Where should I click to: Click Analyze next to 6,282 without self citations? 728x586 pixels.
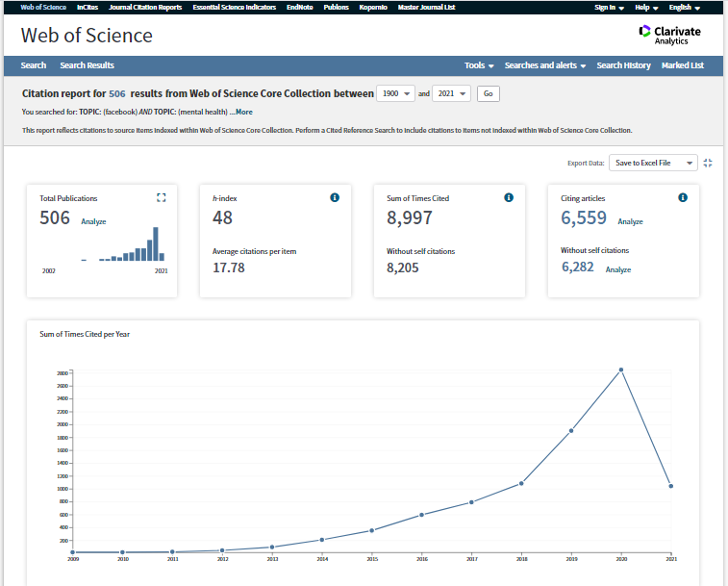(x=618, y=269)
